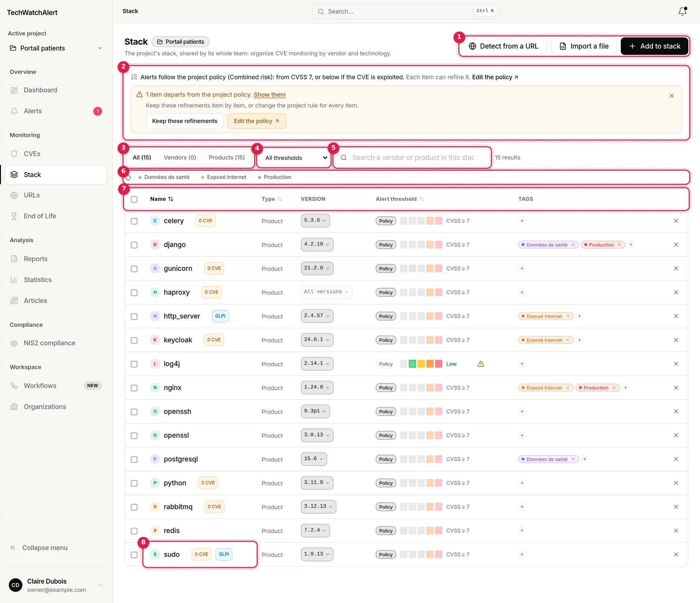
Task: Expand Claire Dubois user menu
Action: 56,585
